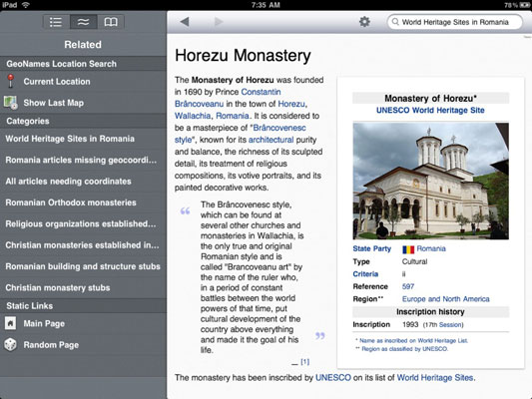This screenshot has width=532, height=399.
Task: Switch to the table of contents list tab
Action: point(56,22)
